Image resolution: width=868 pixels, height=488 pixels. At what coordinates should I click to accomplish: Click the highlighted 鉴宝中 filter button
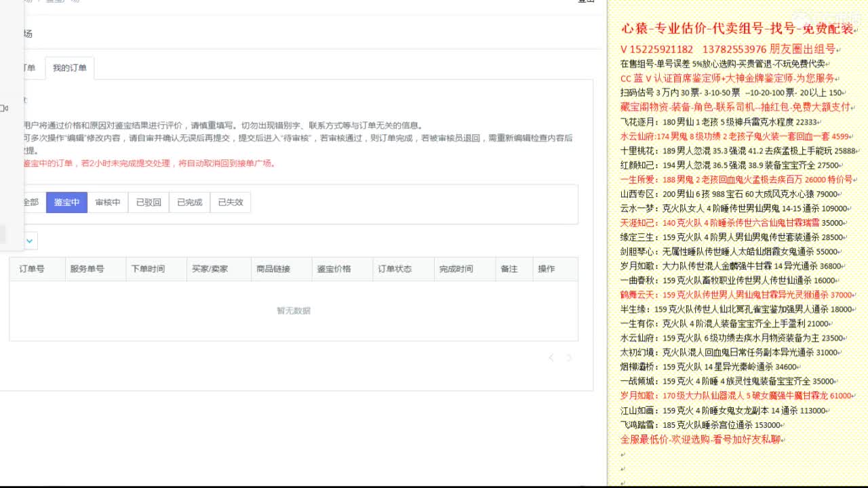click(66, 201)
